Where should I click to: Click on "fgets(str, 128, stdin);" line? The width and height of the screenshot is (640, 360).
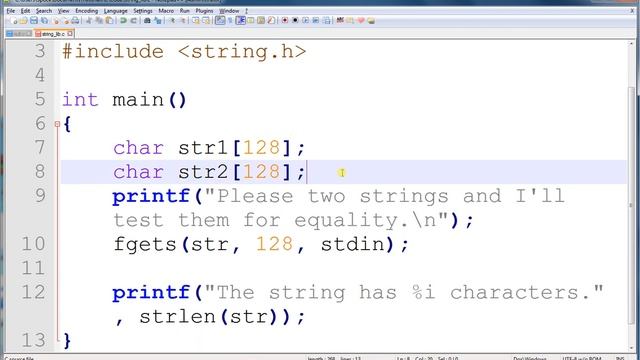260,244
